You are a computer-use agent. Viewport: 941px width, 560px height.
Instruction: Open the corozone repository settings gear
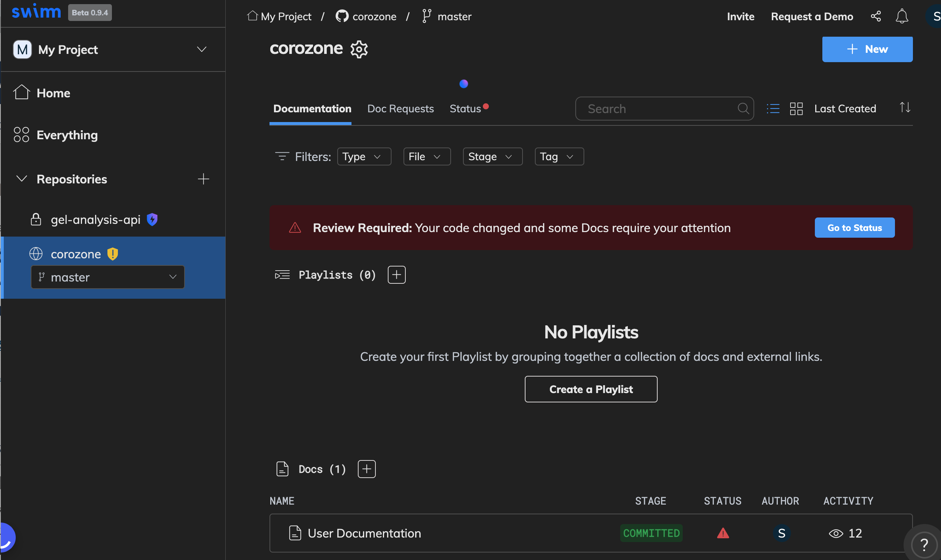[x=359, y=49]
